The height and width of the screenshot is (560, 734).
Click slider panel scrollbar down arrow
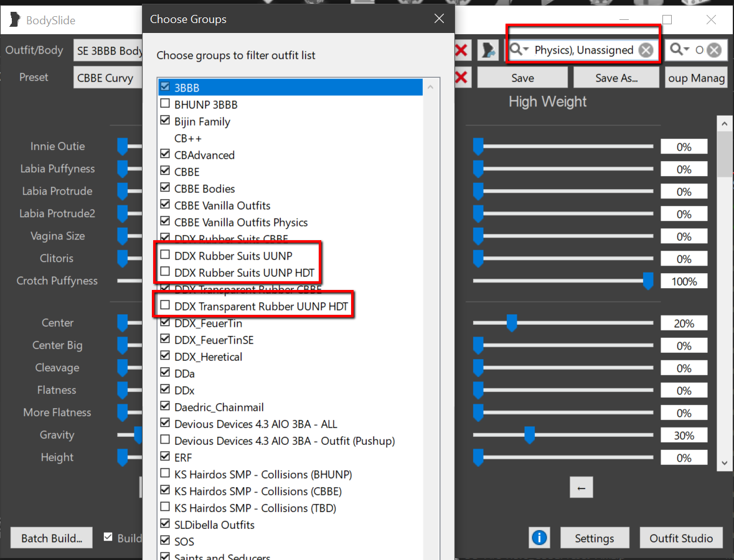(x=725, y=463)
